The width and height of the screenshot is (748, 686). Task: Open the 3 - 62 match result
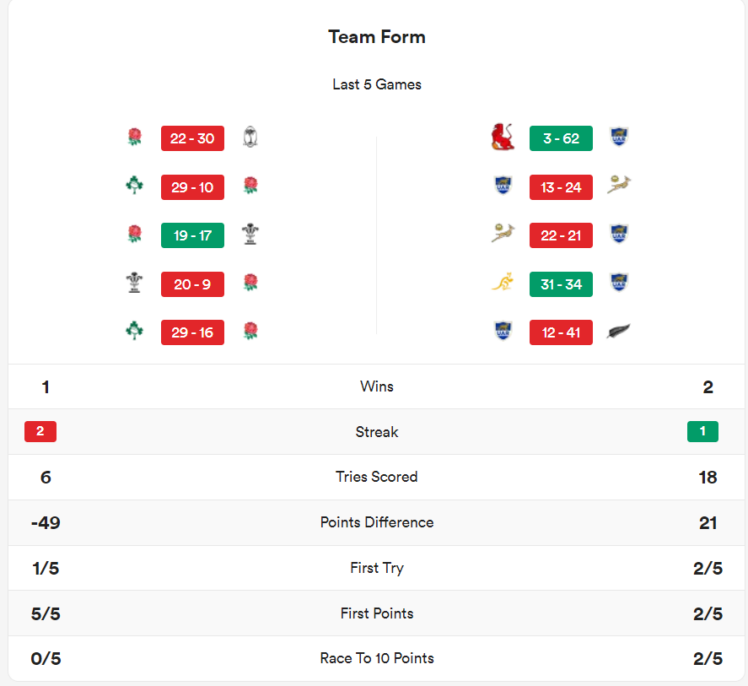[x=561, y=138]
